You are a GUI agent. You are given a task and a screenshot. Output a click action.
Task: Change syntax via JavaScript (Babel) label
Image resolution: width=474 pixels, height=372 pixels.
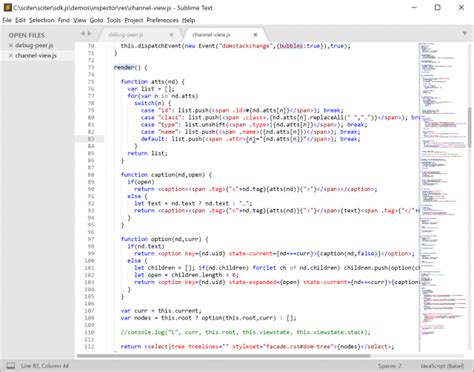(x=442, y=366)
